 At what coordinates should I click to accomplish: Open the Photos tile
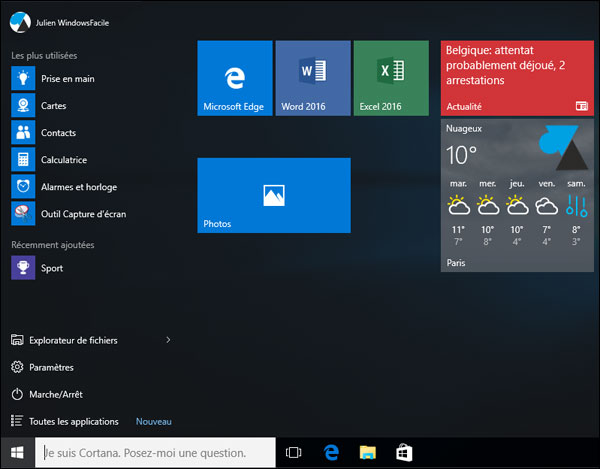274,195
